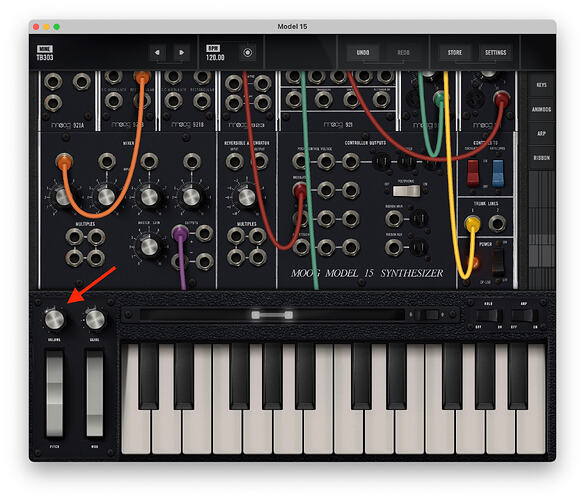Click the Pitch wheel
Viewport: 585px width, 500px height.
[54, 393]
